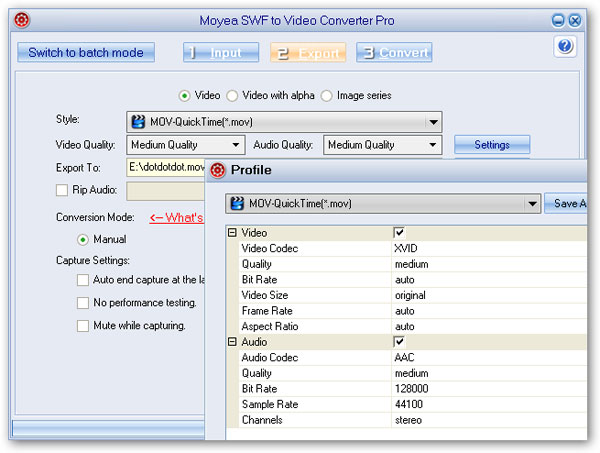Collapse the Video property group
The image size is (600, 453).
pos(232,232)
